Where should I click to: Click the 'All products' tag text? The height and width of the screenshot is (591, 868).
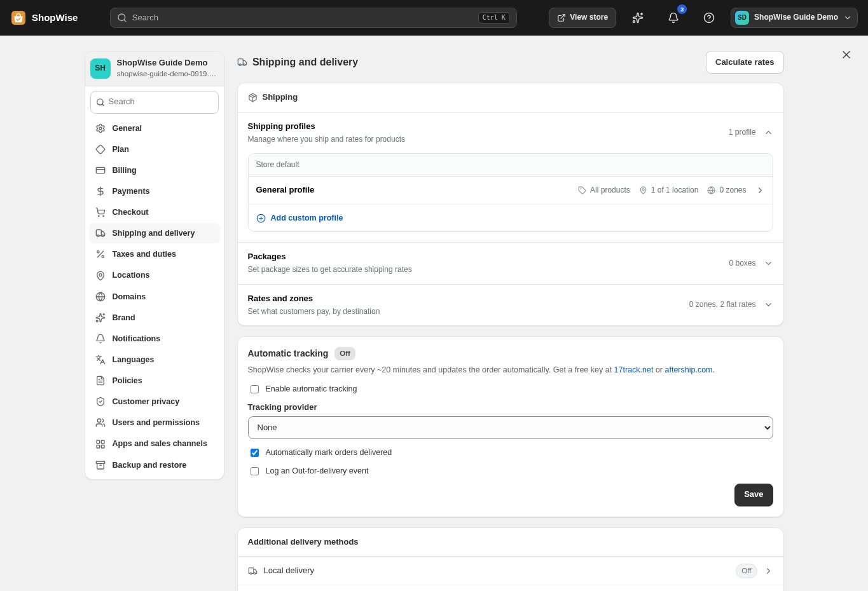click(x=610, y=190)
